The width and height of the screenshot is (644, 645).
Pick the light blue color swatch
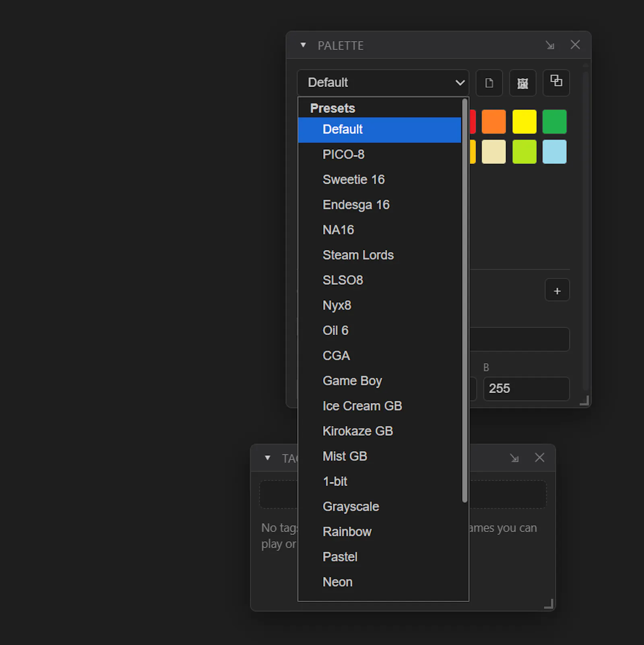555,152
